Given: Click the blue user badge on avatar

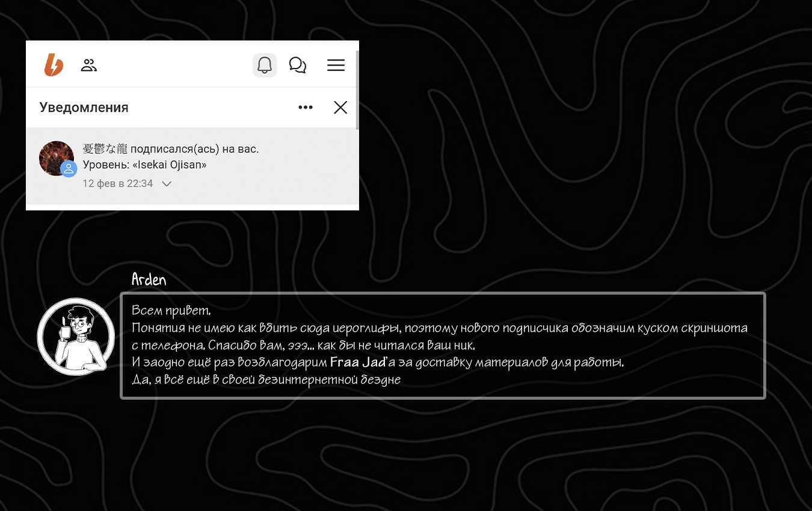Looking at the screenshot, I should point(69,169).
